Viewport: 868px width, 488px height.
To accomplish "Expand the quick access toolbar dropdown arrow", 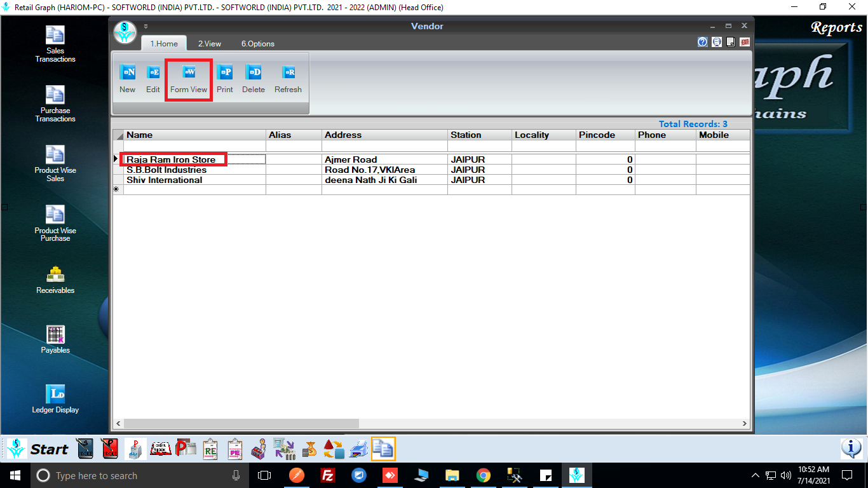I will pos(146,27).
